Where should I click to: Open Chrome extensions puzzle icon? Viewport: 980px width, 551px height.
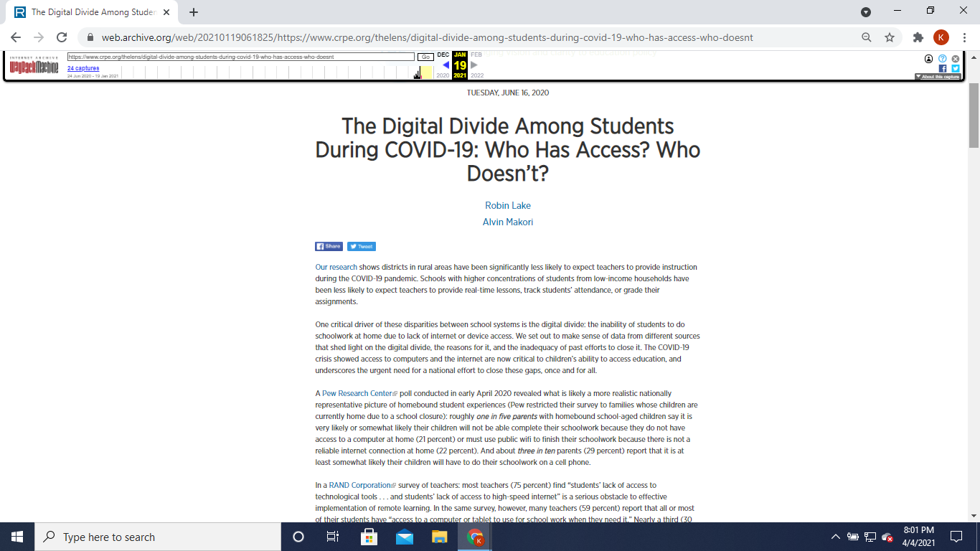(918, 37)
